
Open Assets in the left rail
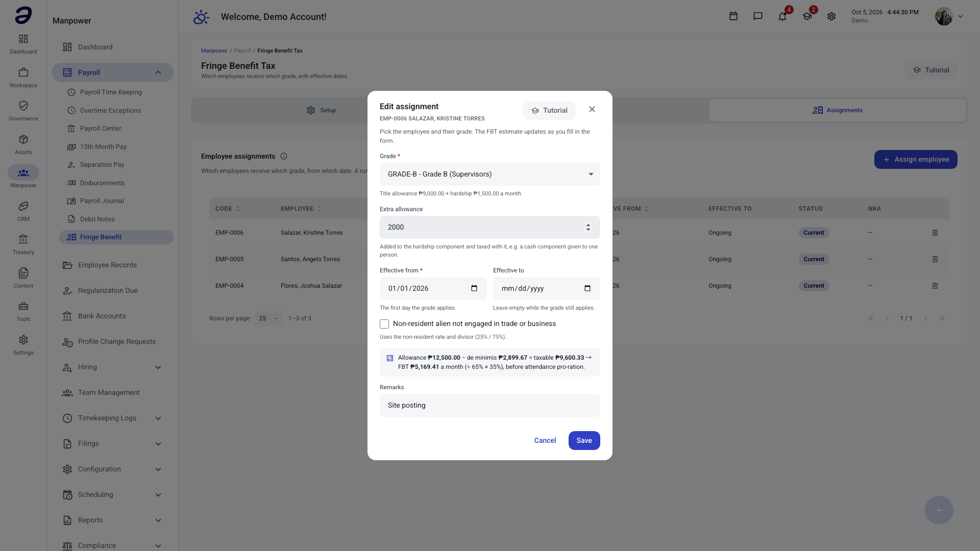23,144
